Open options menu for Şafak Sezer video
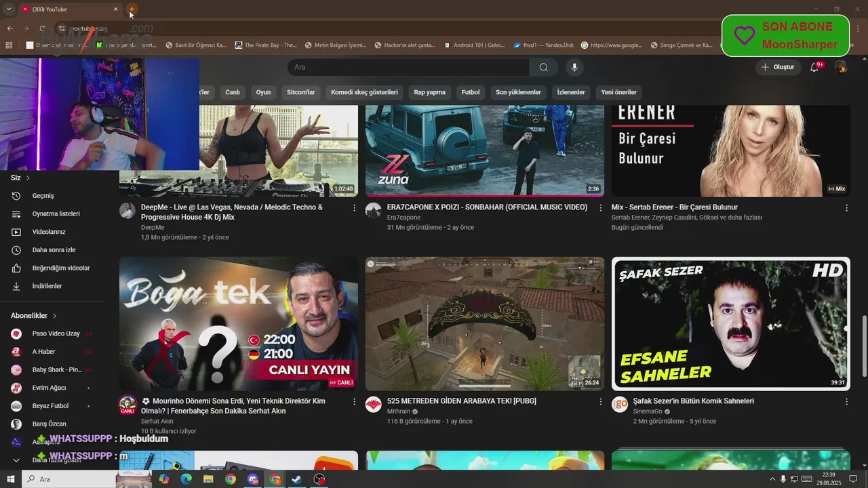Viewport: 868px width, 488px height. (x=846, y=402)
